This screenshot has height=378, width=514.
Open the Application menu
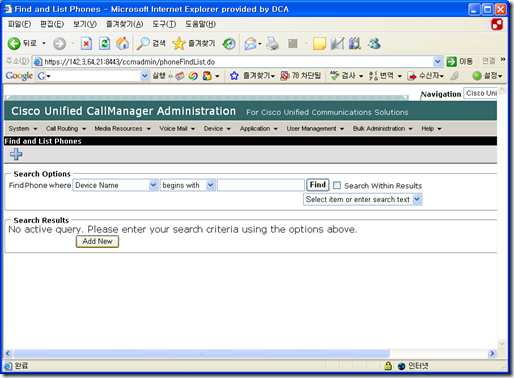click(x=259, y=129)
